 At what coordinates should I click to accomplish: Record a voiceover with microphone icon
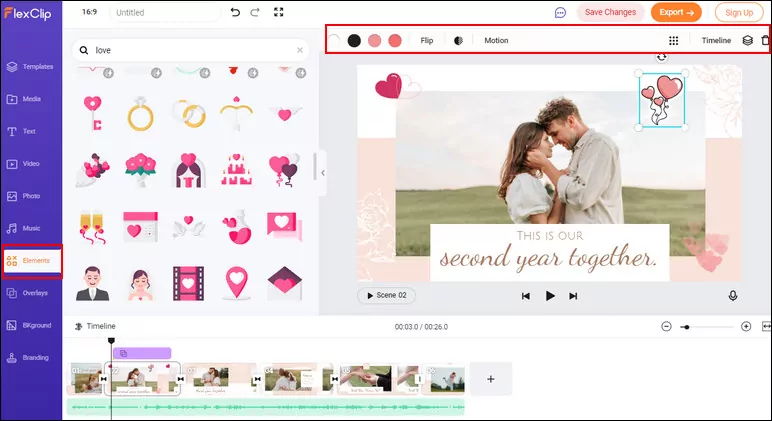733,295
